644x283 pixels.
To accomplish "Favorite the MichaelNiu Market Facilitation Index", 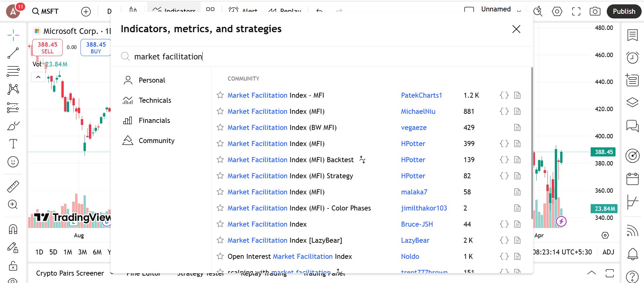I will [220, 111].
